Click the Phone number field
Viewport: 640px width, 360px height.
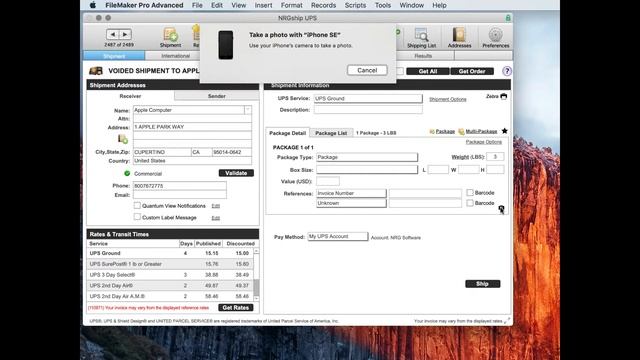[180, 186]
